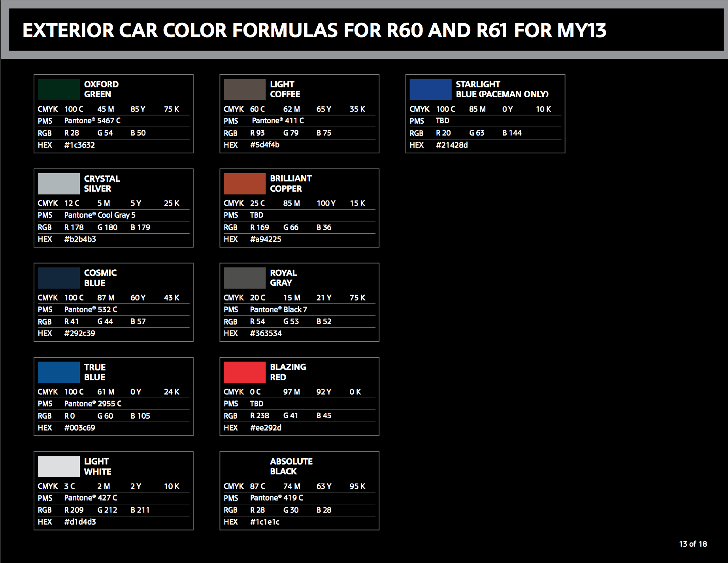Click the page title heading

[314, 30]
